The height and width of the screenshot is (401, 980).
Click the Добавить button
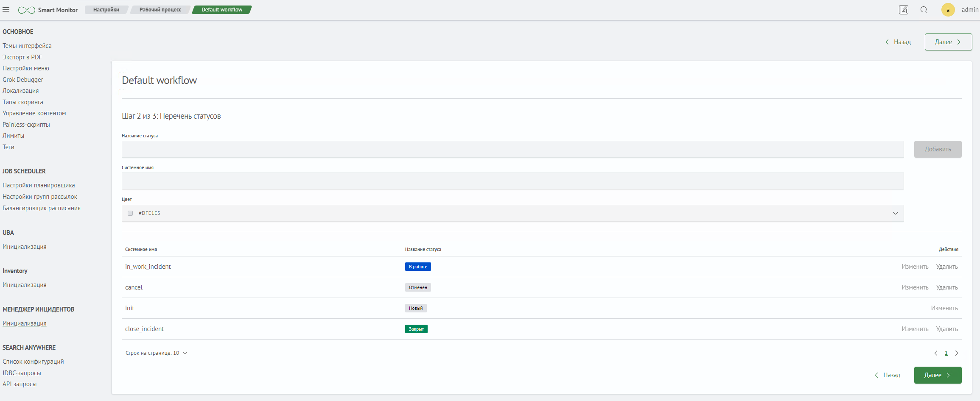(938, 149)
